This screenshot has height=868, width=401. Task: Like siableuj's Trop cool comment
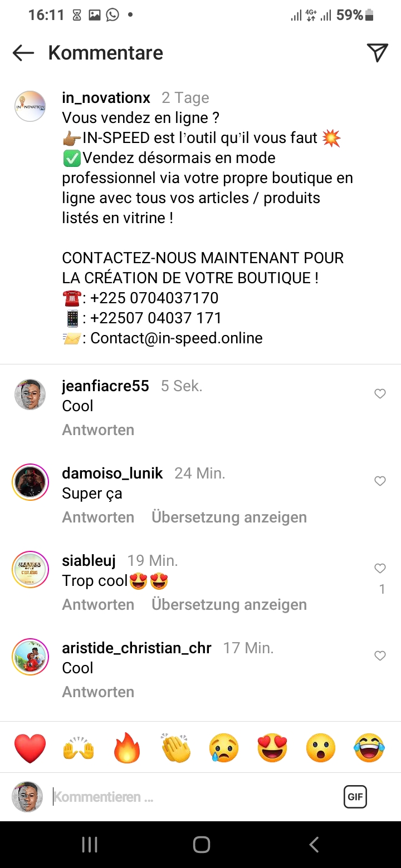point(380,569)
